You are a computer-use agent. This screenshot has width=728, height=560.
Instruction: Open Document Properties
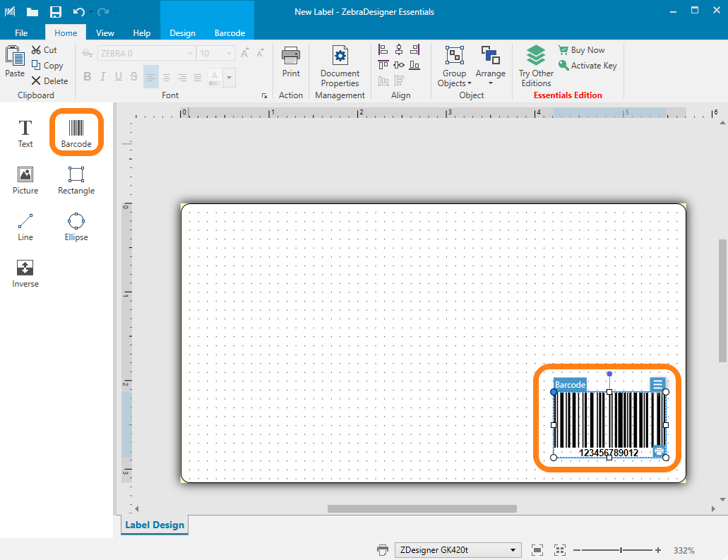[x=340, y=67]
